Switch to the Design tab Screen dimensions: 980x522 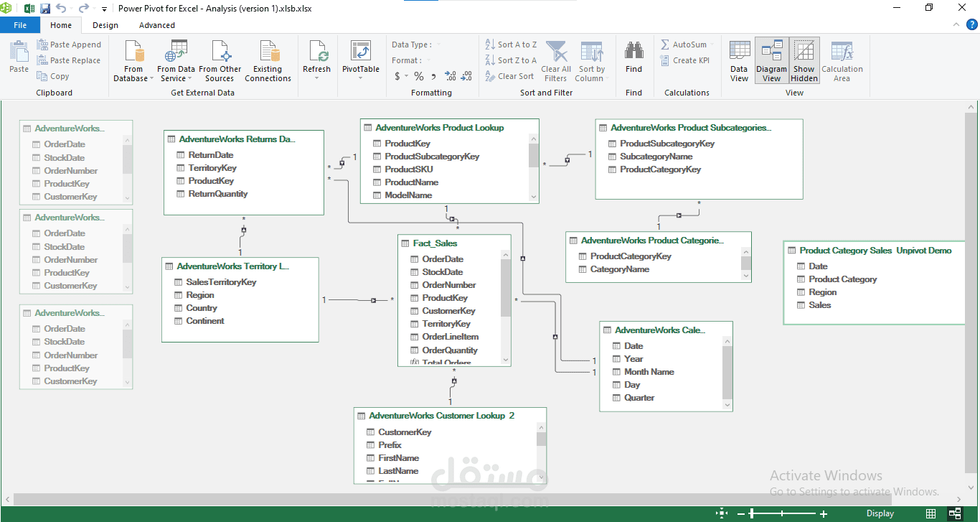pos(105,25)
